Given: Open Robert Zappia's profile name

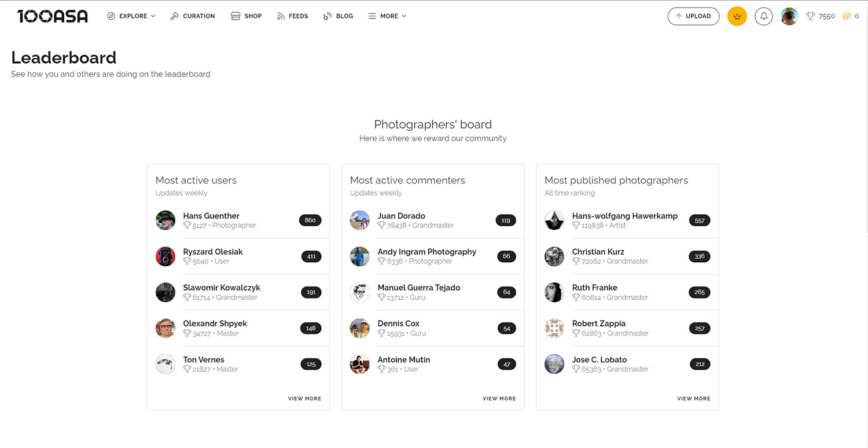Looking at the screenshot, I should click(x=599, y=324).
